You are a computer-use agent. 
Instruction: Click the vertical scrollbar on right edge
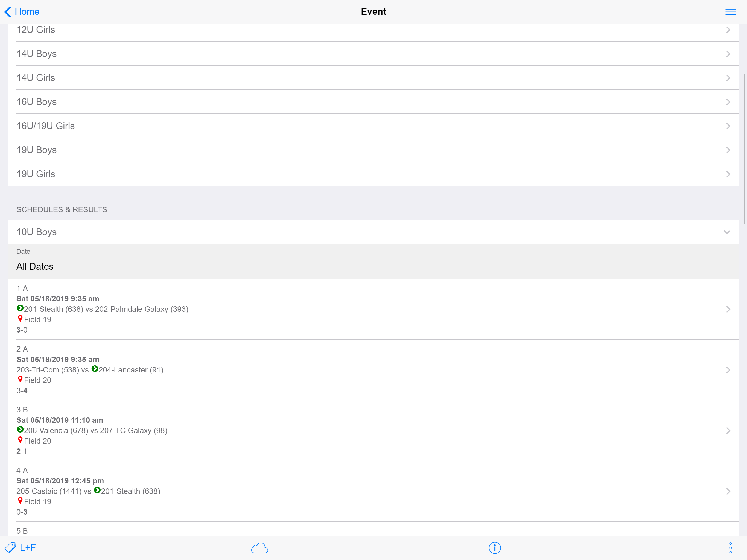[x=744, y=149]
